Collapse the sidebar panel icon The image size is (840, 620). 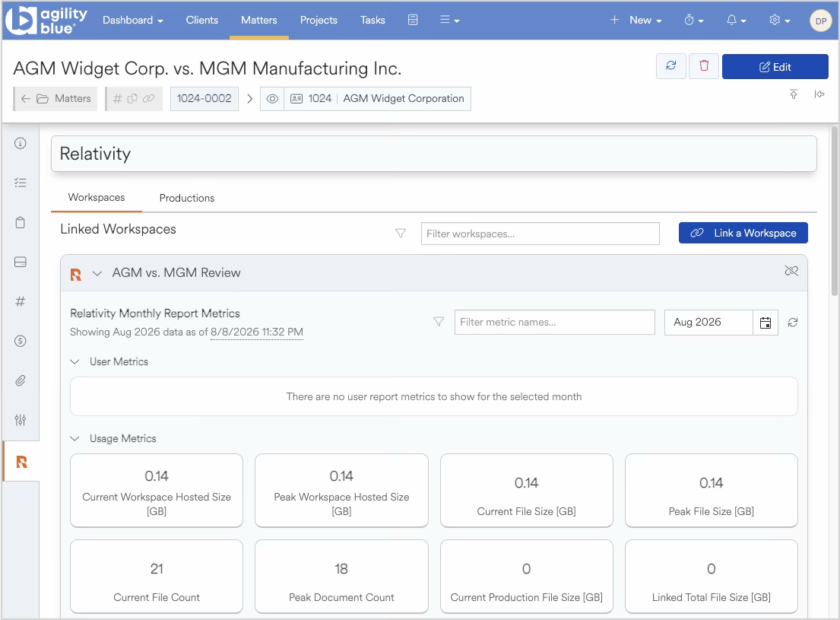(819, 94)
